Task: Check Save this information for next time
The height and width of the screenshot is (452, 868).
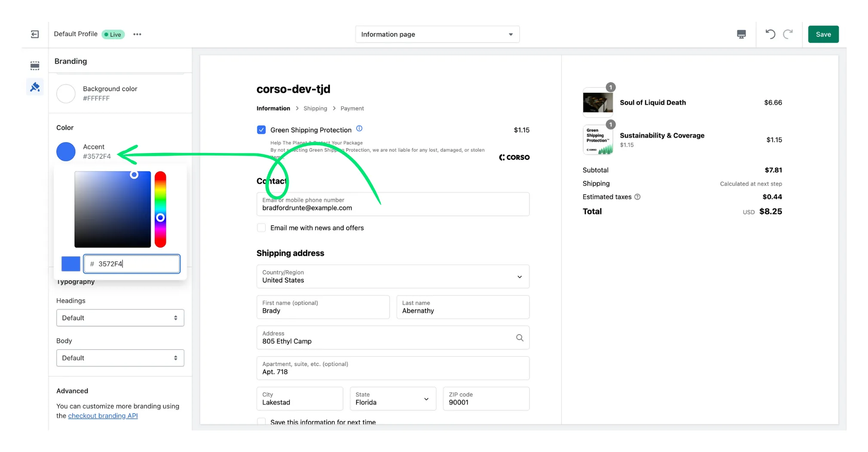Action: tap(261, 421)
